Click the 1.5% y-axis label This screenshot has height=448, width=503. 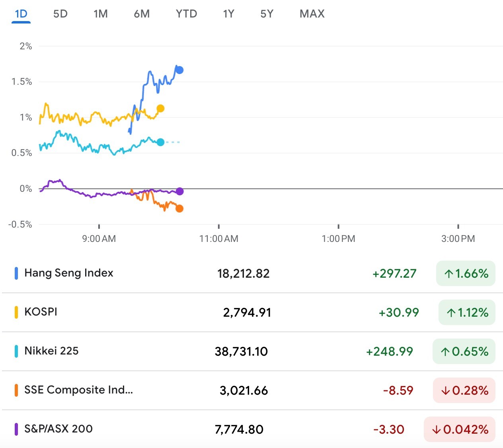21,82
